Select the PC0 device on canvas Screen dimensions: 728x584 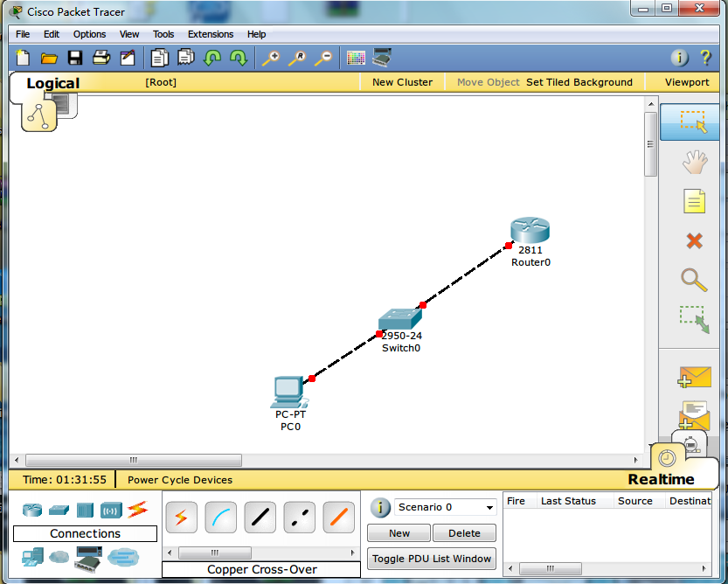coord(288,393)
